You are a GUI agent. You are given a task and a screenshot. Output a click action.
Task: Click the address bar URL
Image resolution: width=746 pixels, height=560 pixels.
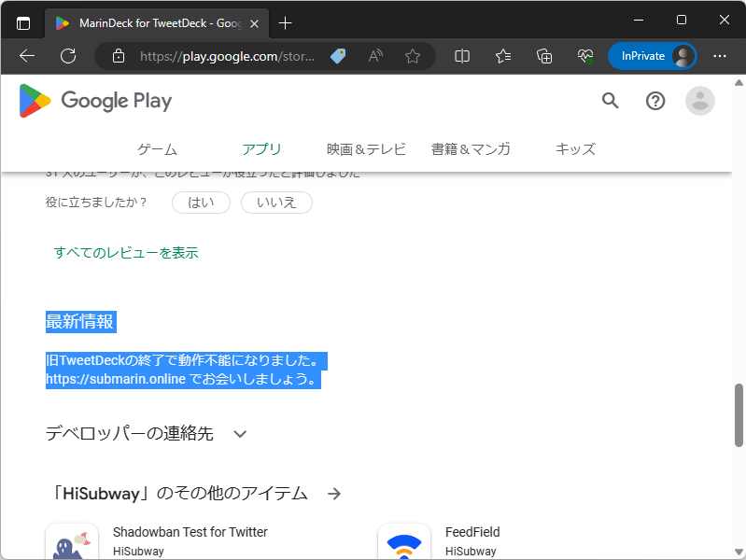pyautogui.click(x=227, y=57)
